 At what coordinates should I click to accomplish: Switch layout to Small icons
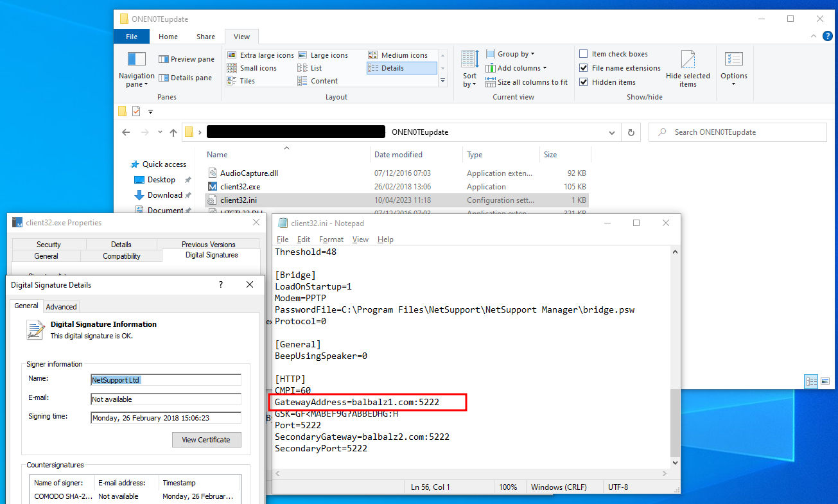pos(252,68)
